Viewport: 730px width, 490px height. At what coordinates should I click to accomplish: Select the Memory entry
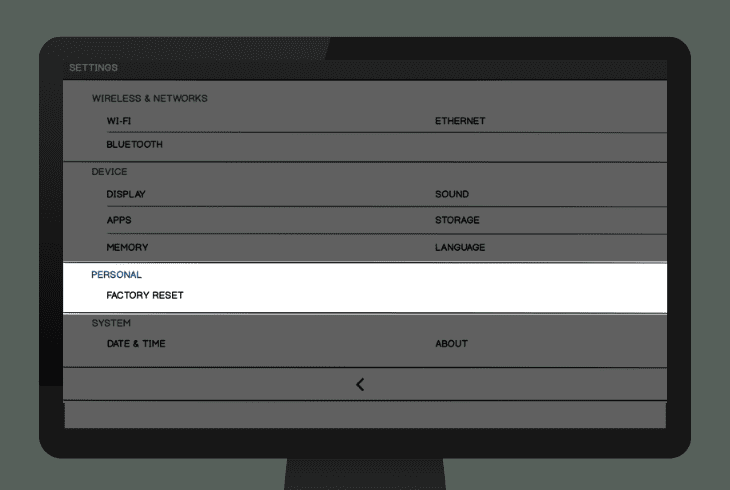pyautogui.click(x=127, y=247)
